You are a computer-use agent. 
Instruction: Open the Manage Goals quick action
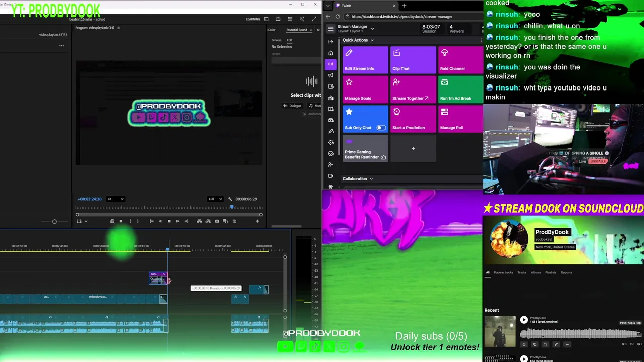point(365,89)
